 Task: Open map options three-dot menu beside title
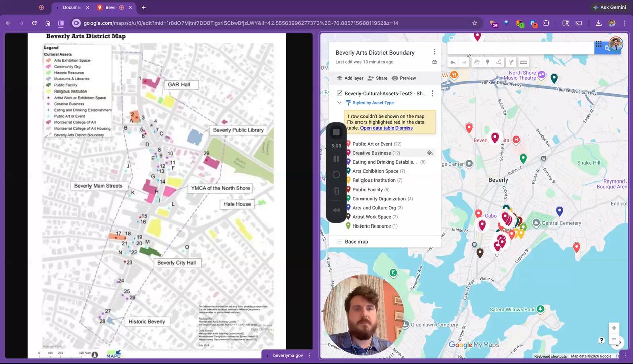click(434, 52)
